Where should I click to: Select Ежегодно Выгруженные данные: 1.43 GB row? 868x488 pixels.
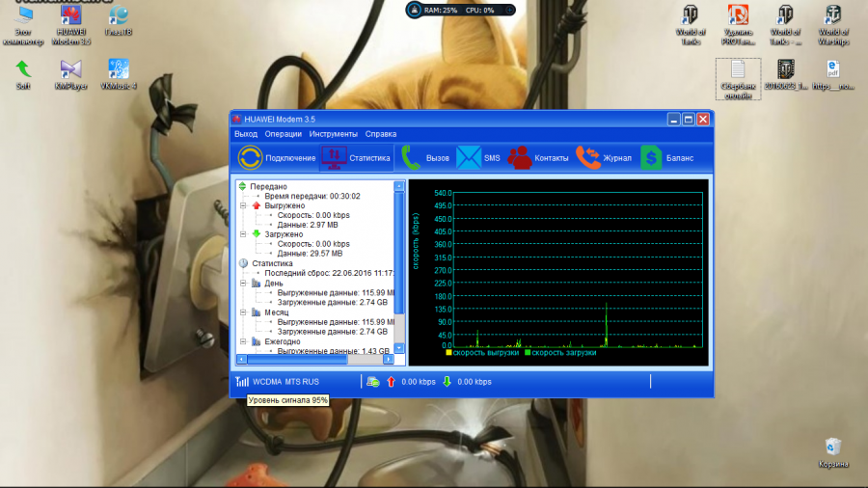coord(334,351)
